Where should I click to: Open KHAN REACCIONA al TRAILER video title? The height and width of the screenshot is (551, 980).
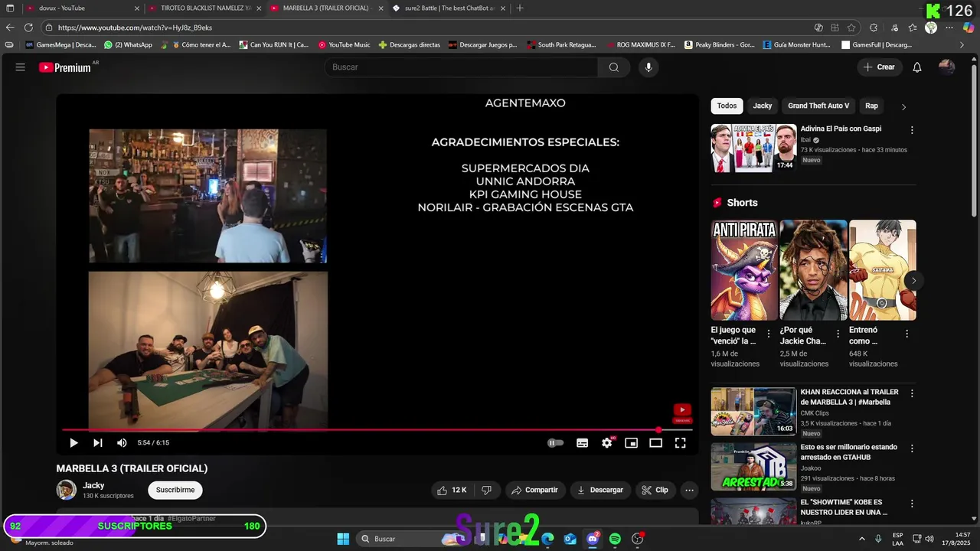coord(849,397)
